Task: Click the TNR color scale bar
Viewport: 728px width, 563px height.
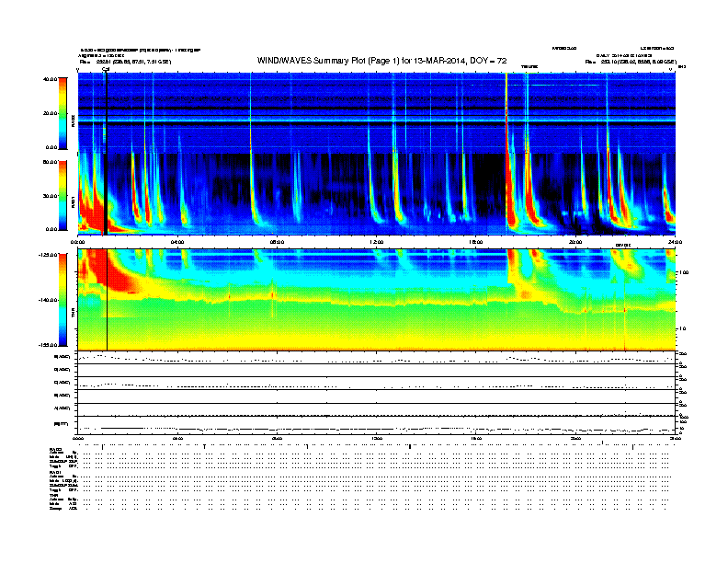Action: click(63, 300)
